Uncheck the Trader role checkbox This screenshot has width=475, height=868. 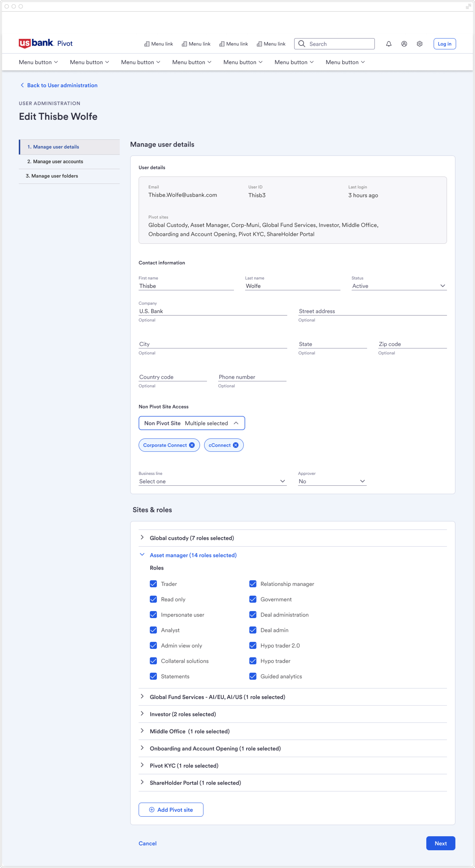153,584
